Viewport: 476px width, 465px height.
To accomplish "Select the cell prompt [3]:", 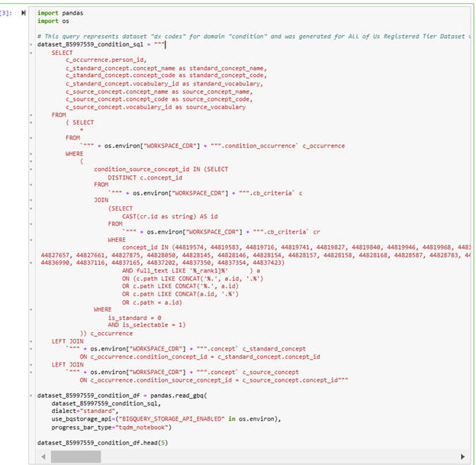I will pyautogui.click(x=6, y=13).
